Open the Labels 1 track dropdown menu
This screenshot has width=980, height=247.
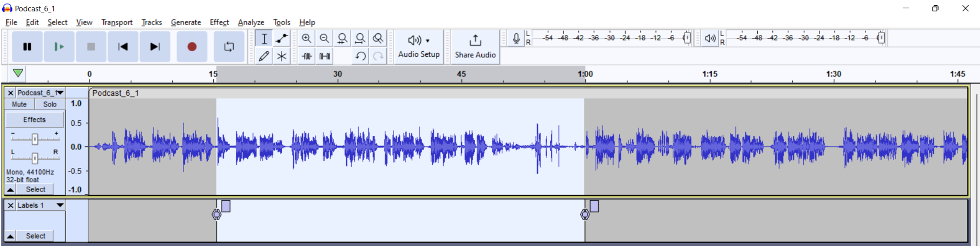(40, 205)
